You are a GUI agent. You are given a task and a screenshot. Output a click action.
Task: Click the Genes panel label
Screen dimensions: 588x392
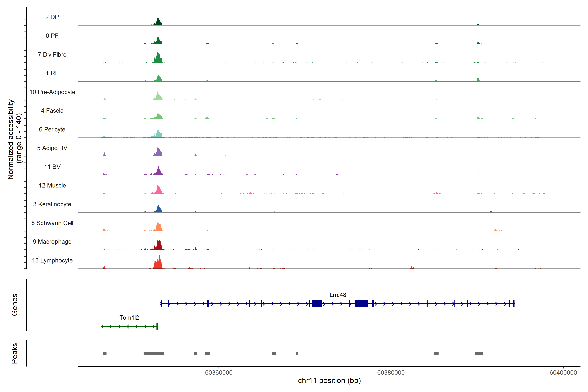(x=15, y=304)
